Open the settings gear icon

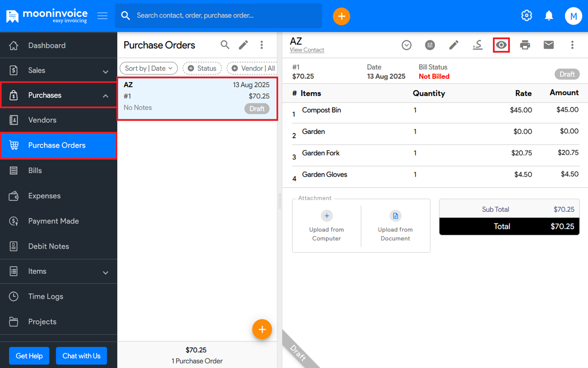click(x=526, y=16)
